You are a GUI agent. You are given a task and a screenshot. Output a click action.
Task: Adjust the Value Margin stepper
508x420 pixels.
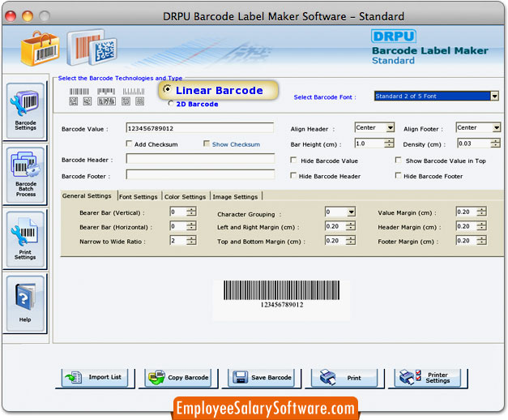point(482,212)
